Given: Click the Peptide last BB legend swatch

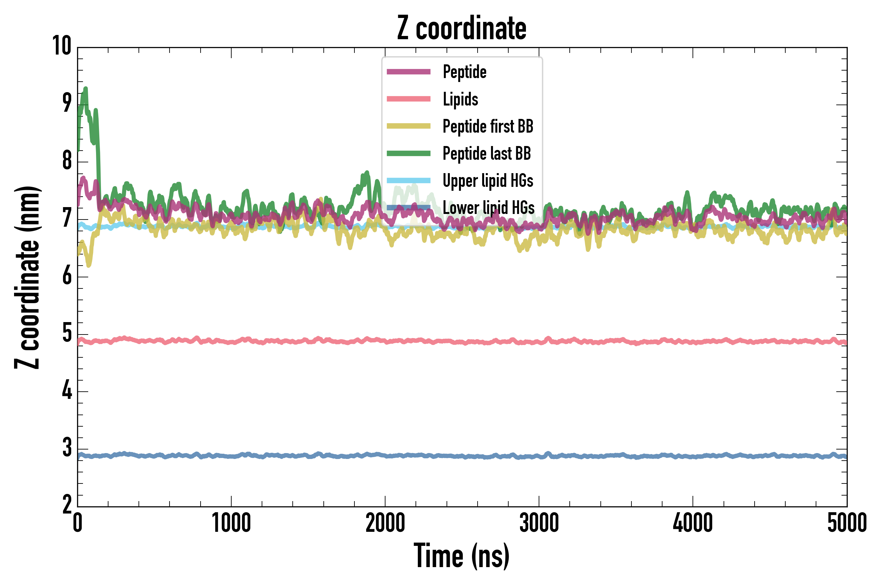Looking at the screenshot, I should click(408, 154).
